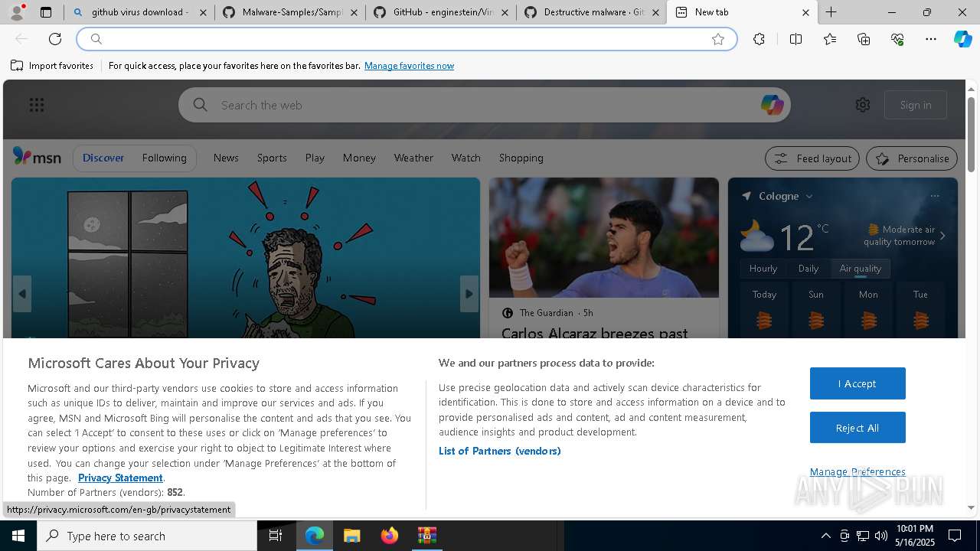Switch to Malware-Samples tab

(x=292, y=12)
